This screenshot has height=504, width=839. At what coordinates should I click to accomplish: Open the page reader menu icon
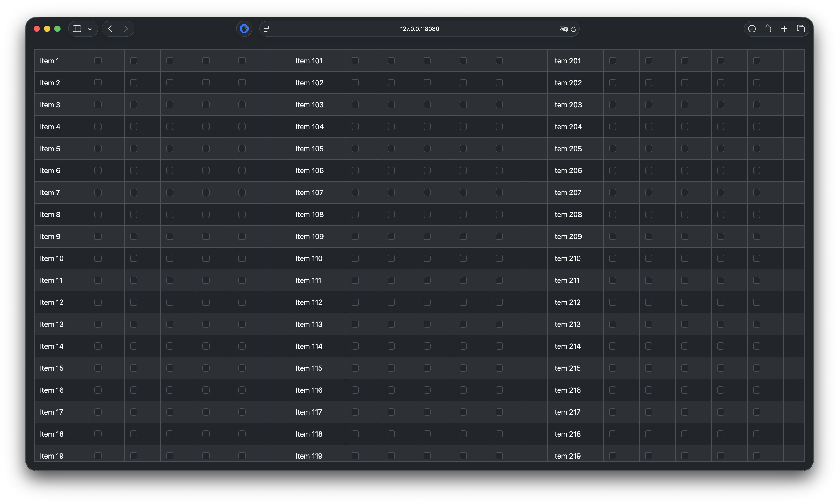pos(266,29)
